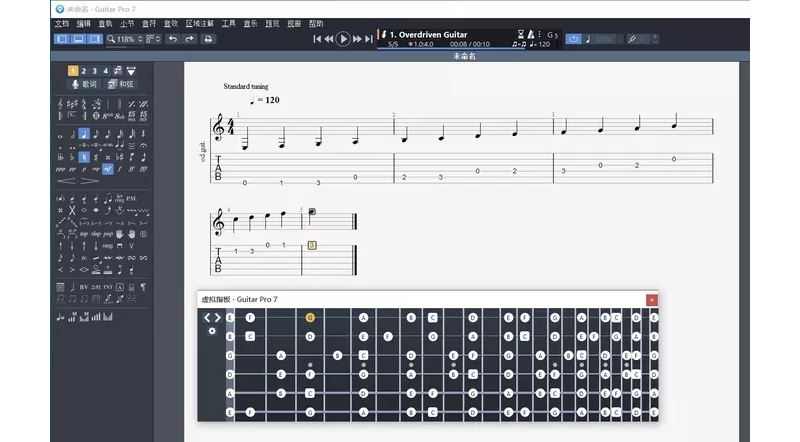Open the 音符 (Note) menu
This screenshot has width=800, height=442.
(149, 23)
